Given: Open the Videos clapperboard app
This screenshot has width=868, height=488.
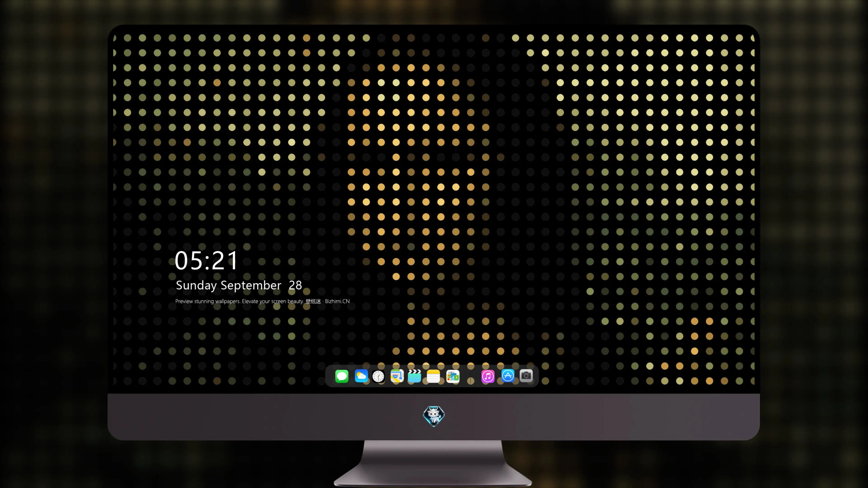Looking at the screenshot, I should (415, 376).
